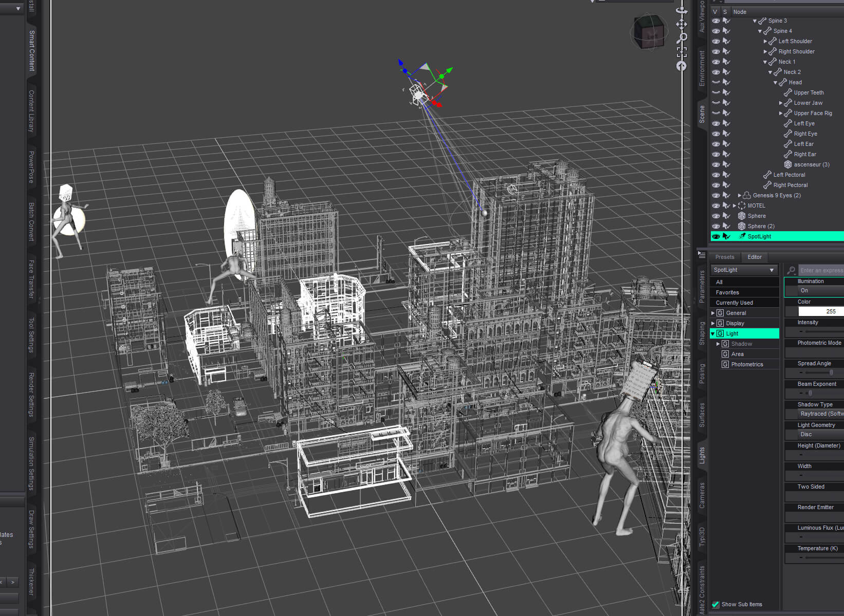Viewport: 844px width, 616px height.
Task: Open the SpotLight selection dropdown
Action: (x=744, y=270)
